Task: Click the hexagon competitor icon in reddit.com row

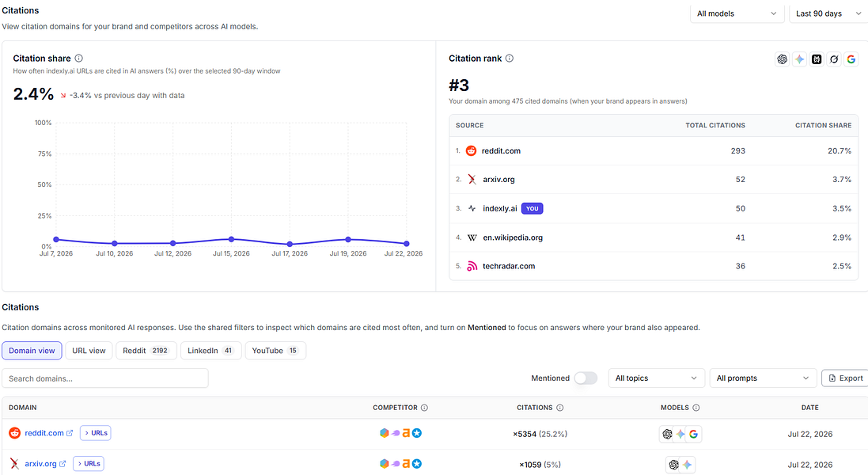Action: click(x=385, y=433)
